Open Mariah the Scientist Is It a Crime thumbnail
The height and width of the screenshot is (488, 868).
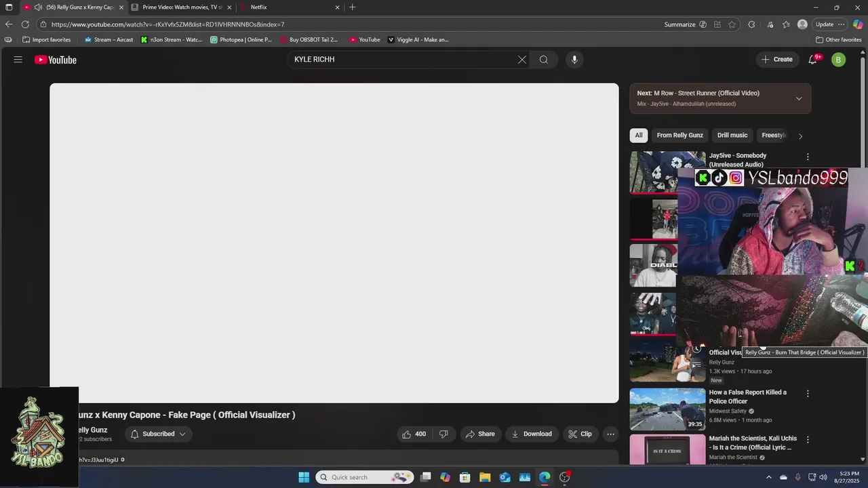[x=667, y=449]
